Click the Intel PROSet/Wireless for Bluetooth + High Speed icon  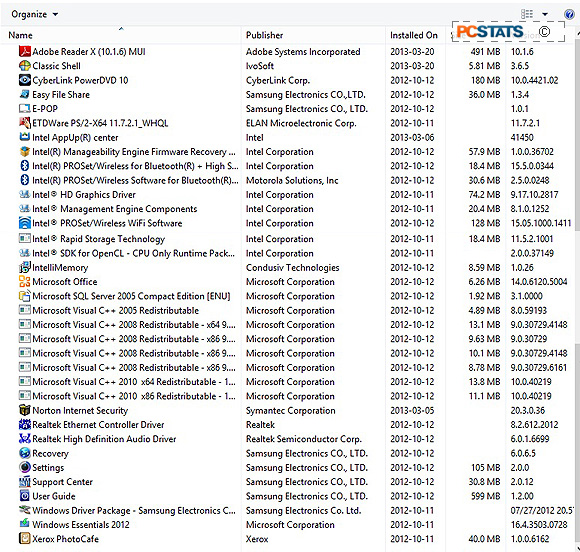(x=24, y=165)
